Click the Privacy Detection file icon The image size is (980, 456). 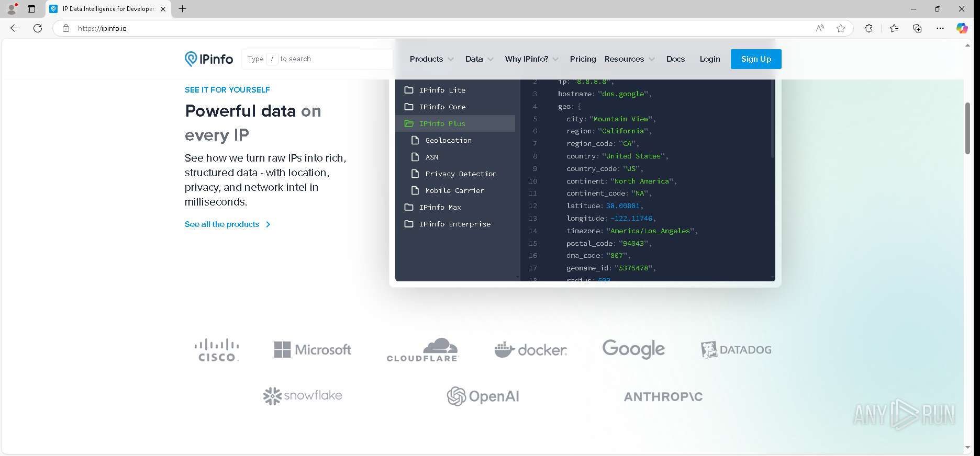(x=415, y=174)
